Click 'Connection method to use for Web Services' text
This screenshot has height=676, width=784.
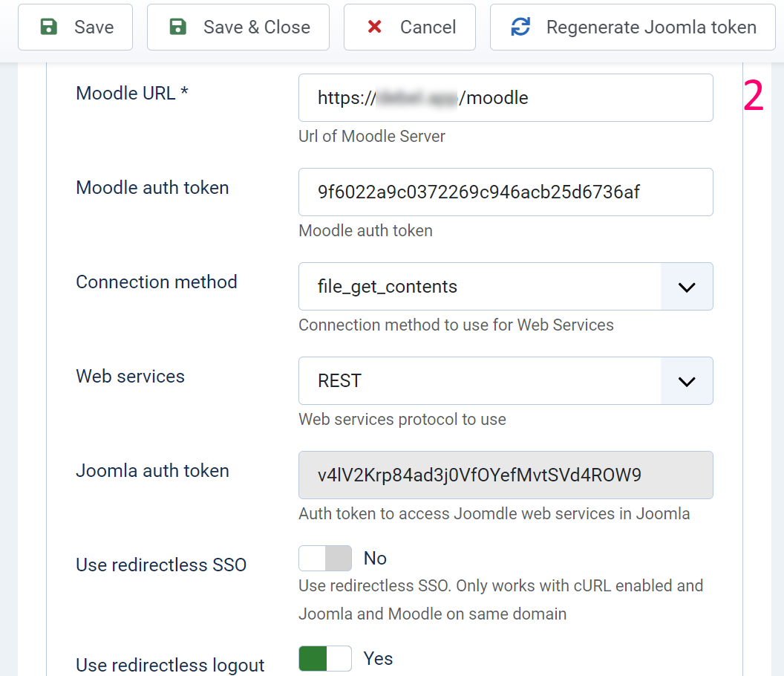pyautogui.click(x=456, y=325)
